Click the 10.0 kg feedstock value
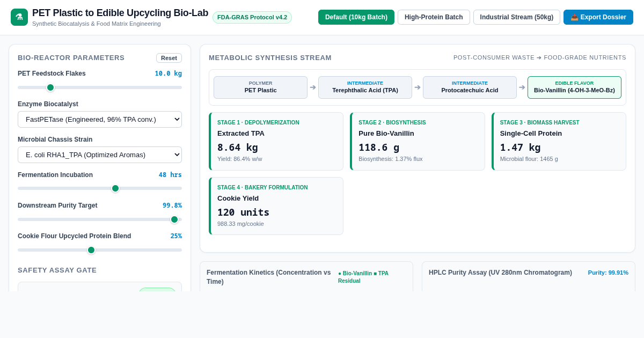644x338 pixels. click(169, 74)
